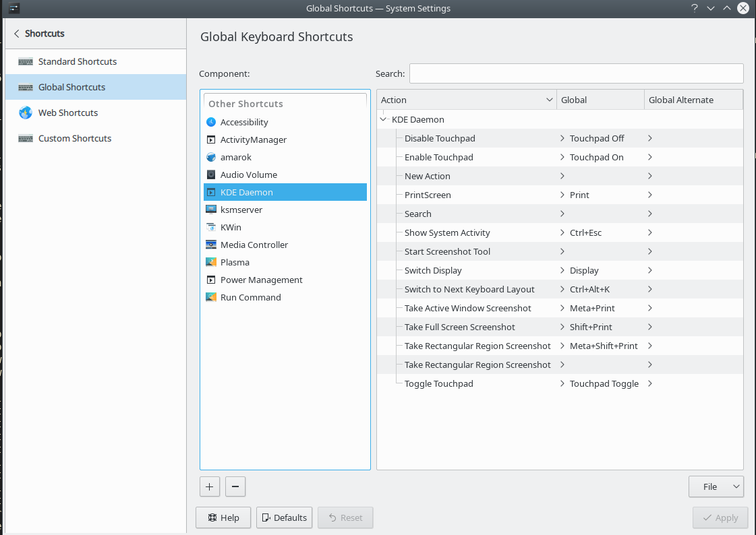Click the Accessibility component icon
Viewport: 756px width, 535px height.
tap(210, 122)
